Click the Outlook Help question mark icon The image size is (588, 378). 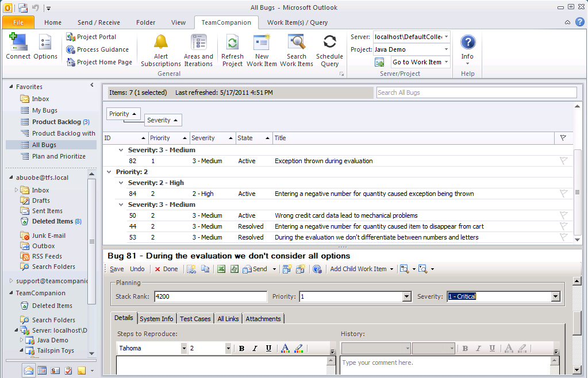(x=580, y=22)
